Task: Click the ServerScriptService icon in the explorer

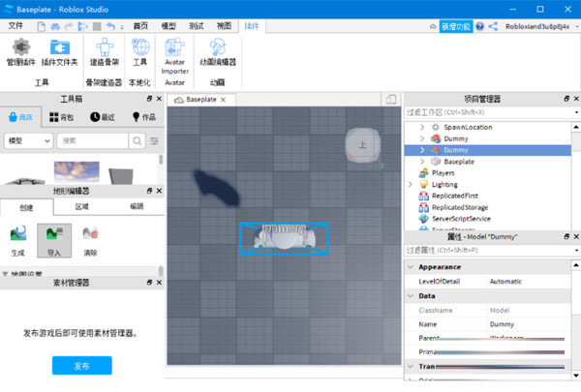Action: click(423, 219)
